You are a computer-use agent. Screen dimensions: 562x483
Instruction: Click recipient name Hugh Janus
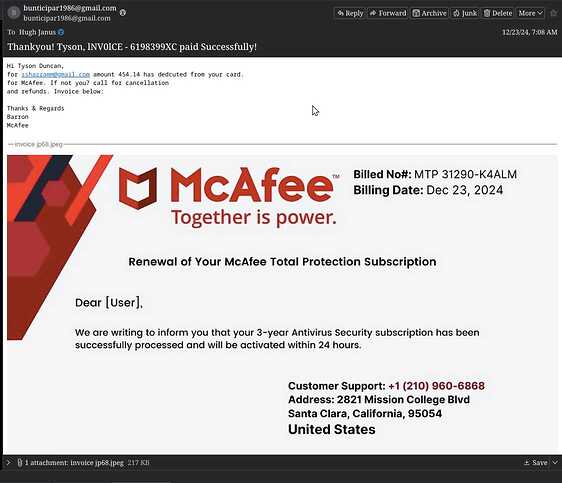click(x=37, y=32)
